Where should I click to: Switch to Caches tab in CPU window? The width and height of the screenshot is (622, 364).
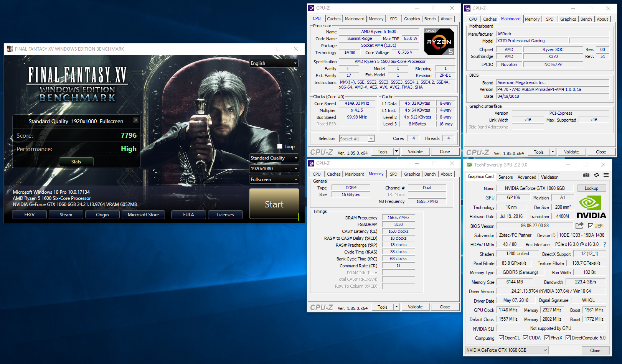(333, 19)
